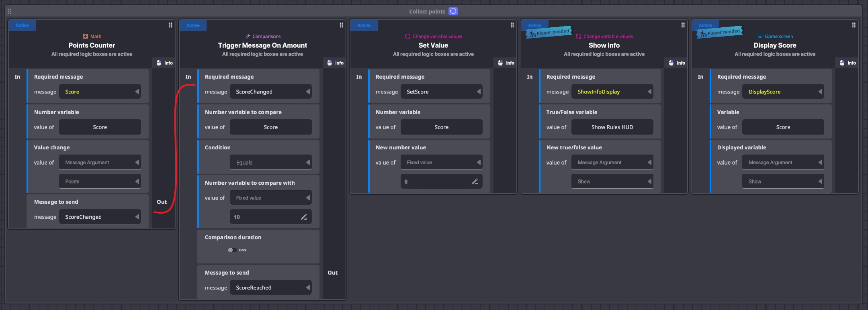Open Info for Points Counter box
The image size is (868, 310).
(164, 63)
